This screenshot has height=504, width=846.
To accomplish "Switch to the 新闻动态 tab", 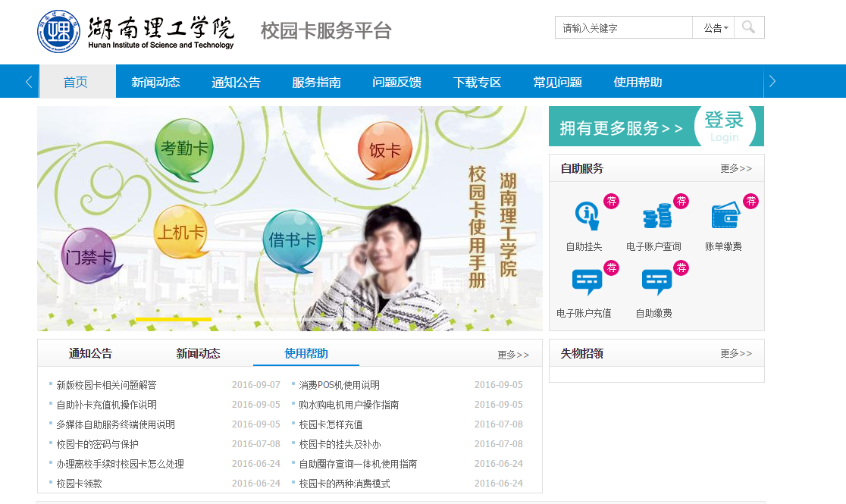I will pos(198,353).
